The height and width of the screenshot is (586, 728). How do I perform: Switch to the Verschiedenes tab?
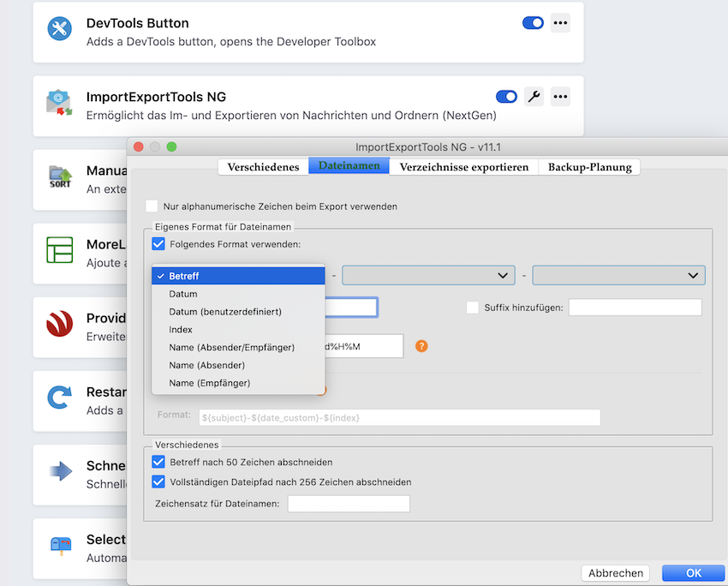tap(263, 167)
